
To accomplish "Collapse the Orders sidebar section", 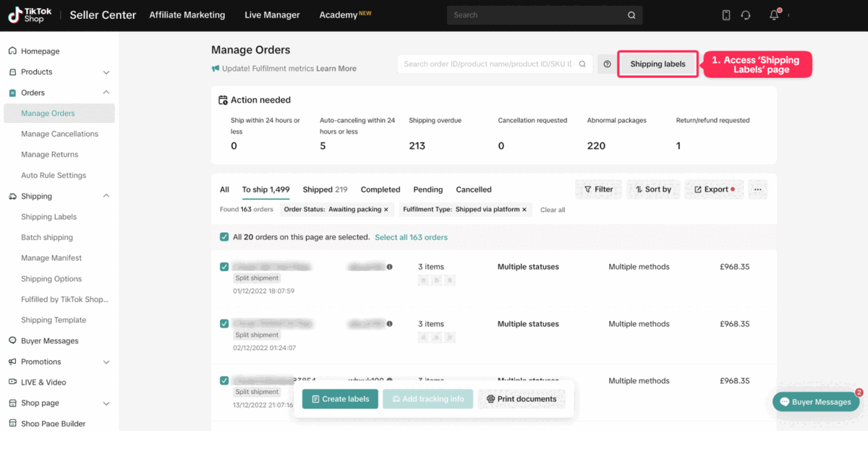I will [x=106, y=93].
